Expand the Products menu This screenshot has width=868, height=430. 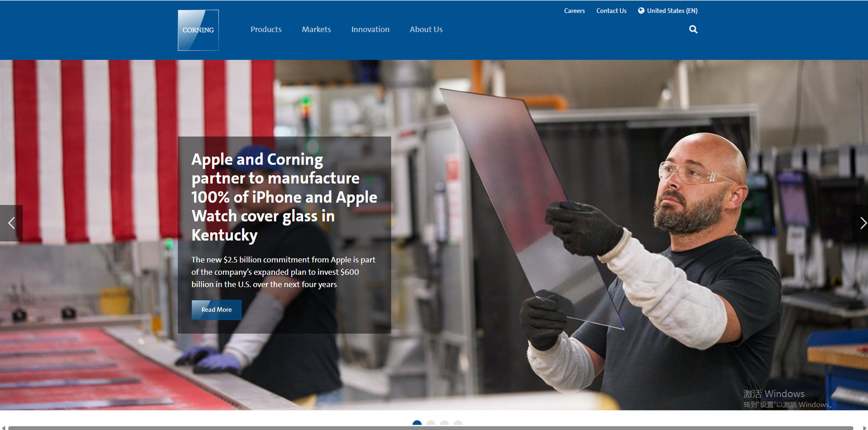point(266,29)
